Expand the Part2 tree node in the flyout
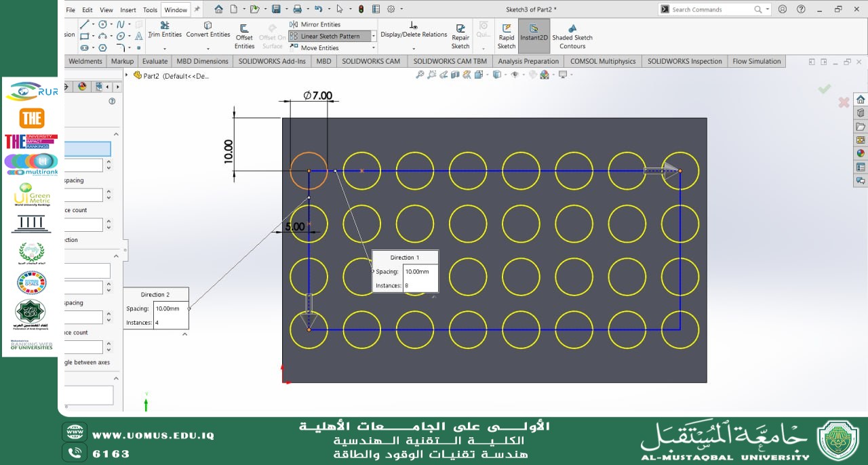 pos(127,75)
